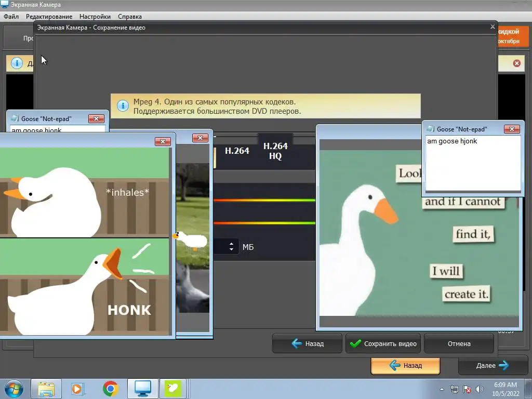Open the Файл menu

click(x=11, y=16)
